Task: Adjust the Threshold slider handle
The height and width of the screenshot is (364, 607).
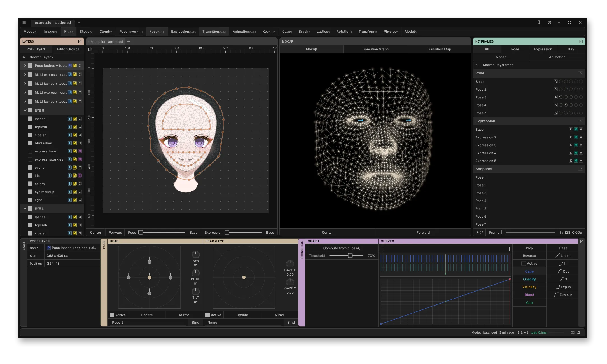Action: pyautogui.click(x=350, y=255)
